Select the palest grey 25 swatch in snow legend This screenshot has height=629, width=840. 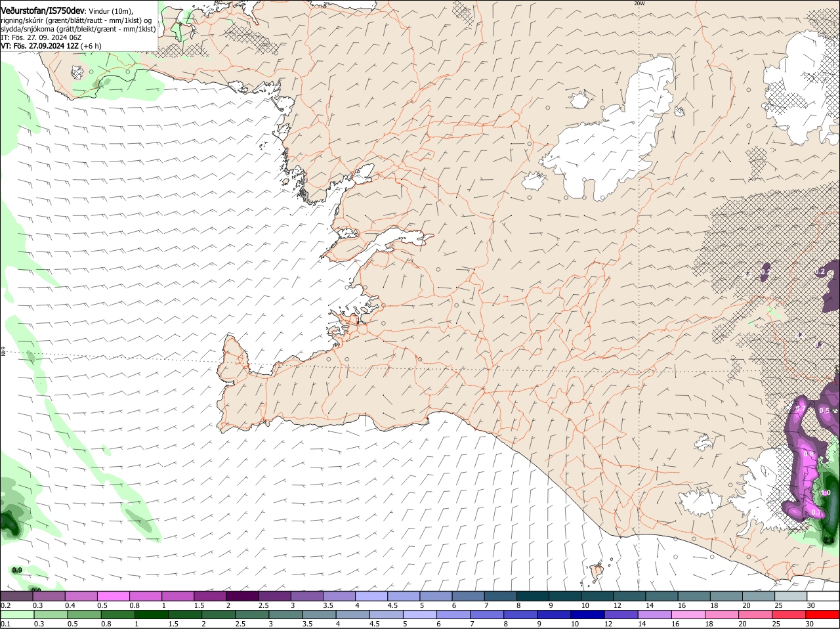pyautogui.click(x=791, y=596)
